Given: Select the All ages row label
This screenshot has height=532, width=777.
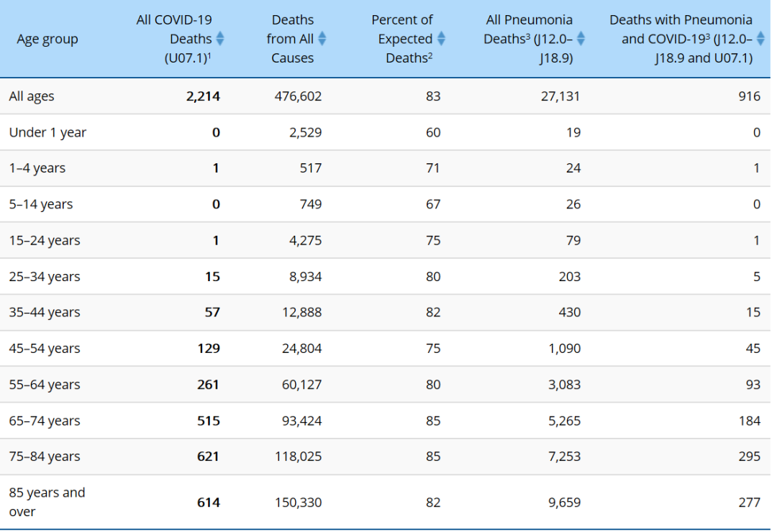Looking at the screenshot, I should click(x=32, y=96).
